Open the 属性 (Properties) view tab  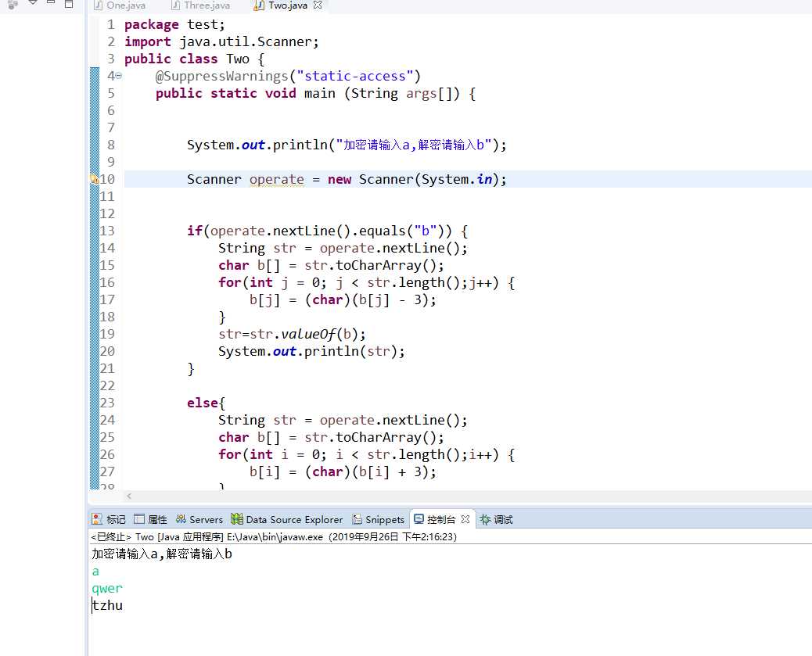tap(151, 519)
